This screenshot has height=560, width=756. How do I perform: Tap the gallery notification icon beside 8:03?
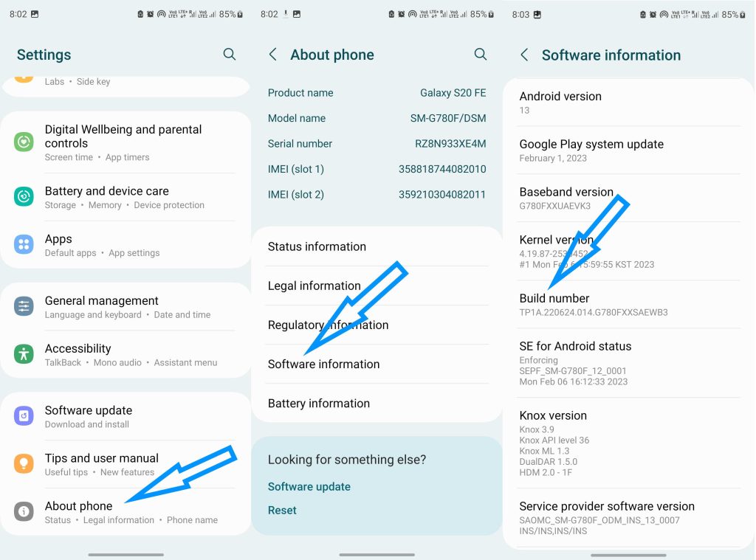[x=537, y=15]
